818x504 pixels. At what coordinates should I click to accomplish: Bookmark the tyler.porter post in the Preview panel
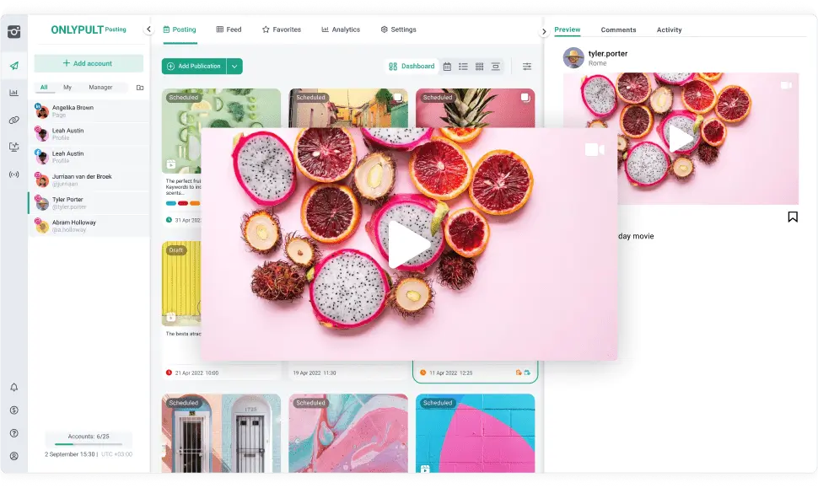tap(793, 217)
